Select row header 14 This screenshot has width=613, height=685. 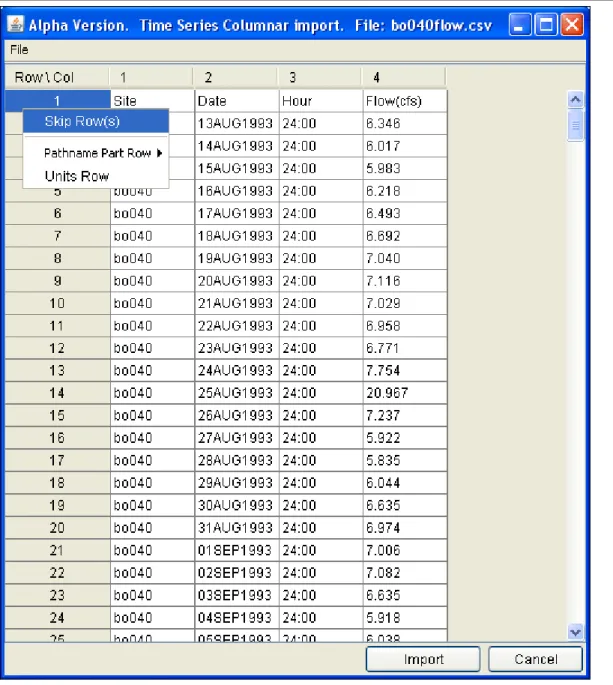57,393
